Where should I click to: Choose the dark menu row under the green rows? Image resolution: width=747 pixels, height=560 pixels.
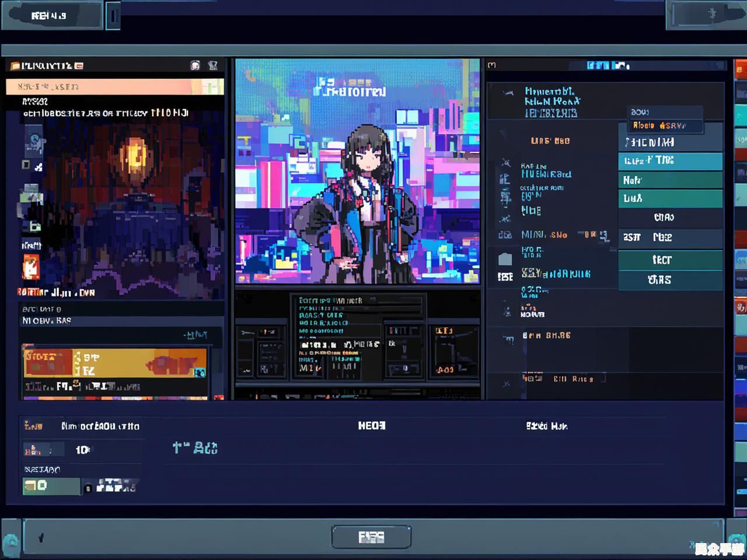pos(671,218)
